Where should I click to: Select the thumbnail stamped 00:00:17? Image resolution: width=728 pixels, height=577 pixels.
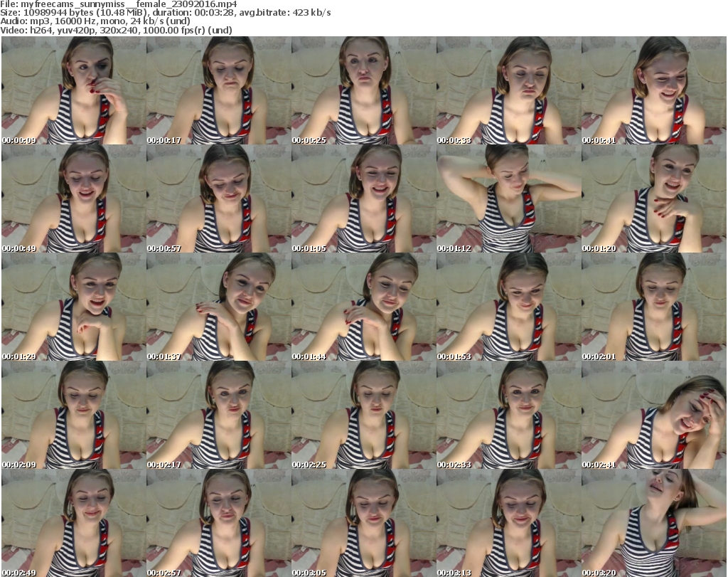[219, 90]
